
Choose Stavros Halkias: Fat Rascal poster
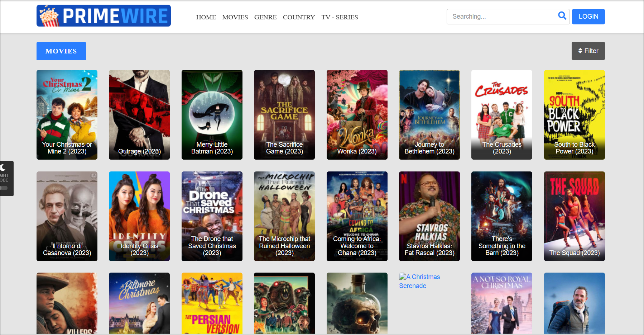point(429,216)
